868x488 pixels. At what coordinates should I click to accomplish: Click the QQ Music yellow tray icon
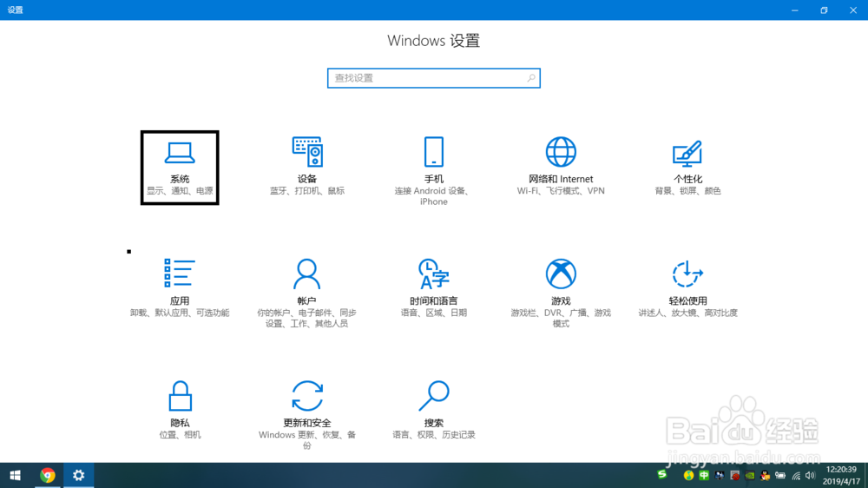688,475
